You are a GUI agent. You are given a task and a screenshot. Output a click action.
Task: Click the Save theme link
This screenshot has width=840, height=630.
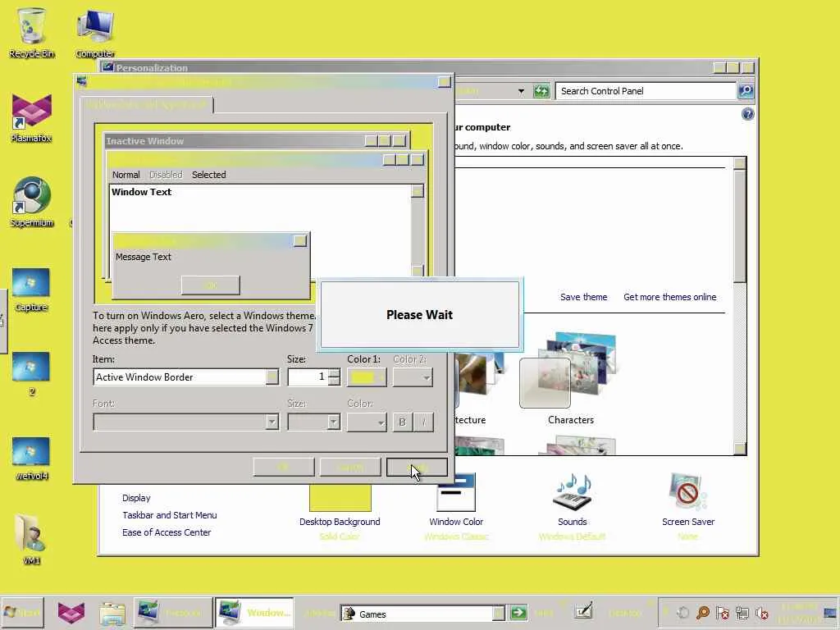tap(583, 297)
